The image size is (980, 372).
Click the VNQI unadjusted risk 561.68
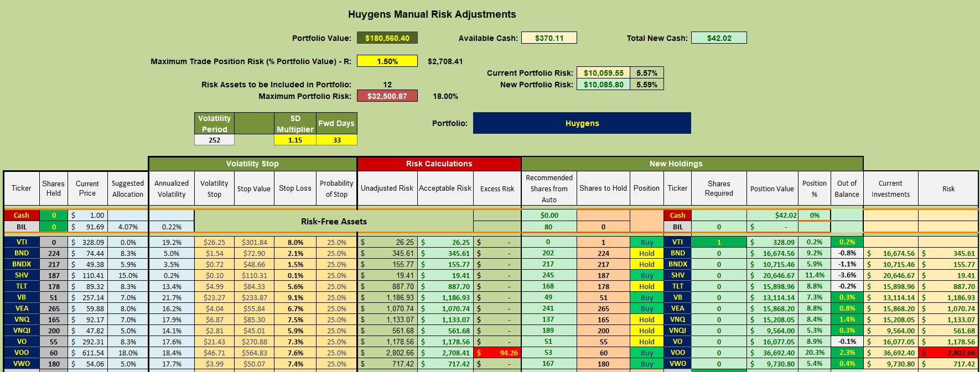coord(387,331)
